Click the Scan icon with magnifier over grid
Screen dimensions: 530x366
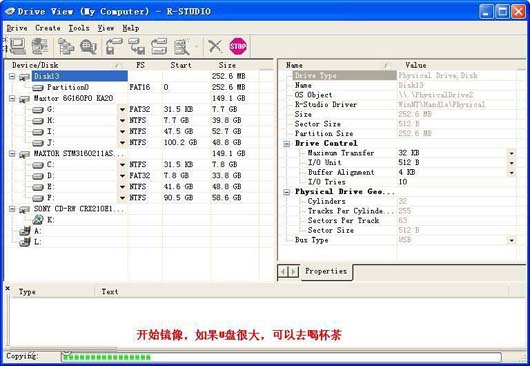(88, 46)
